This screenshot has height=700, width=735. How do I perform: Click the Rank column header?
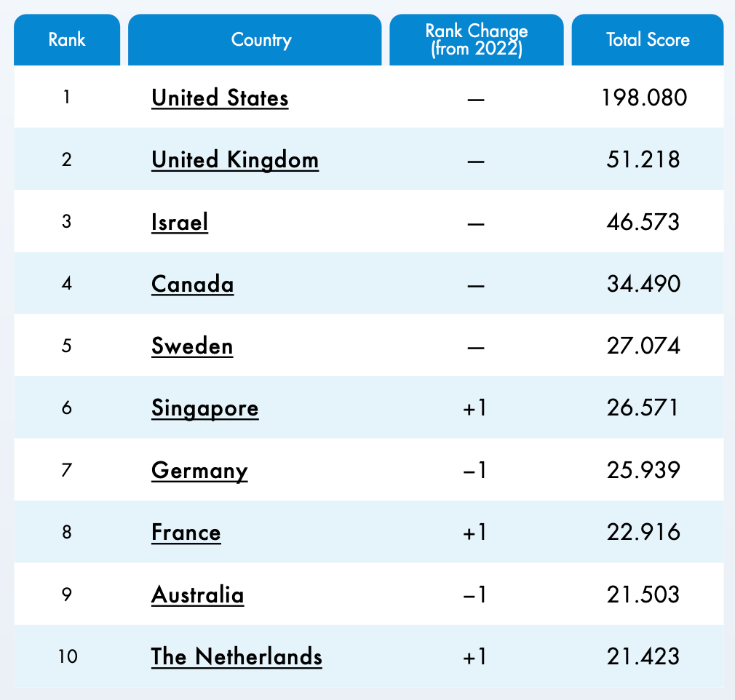(67, 39)
